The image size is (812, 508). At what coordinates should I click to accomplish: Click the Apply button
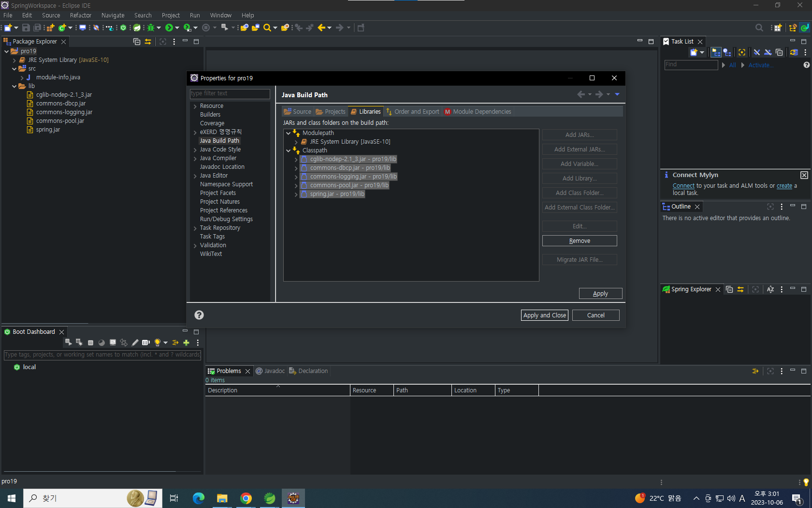pos(600,294)
